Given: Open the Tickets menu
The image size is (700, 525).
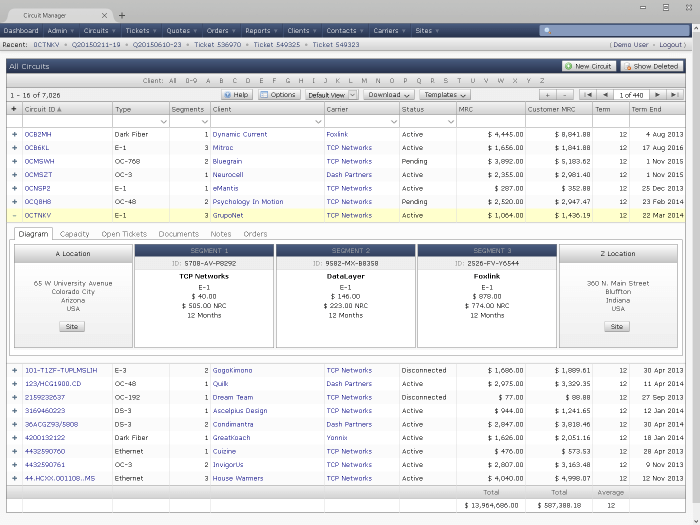Looking at the screenshot, I should [x=137, y=31].
